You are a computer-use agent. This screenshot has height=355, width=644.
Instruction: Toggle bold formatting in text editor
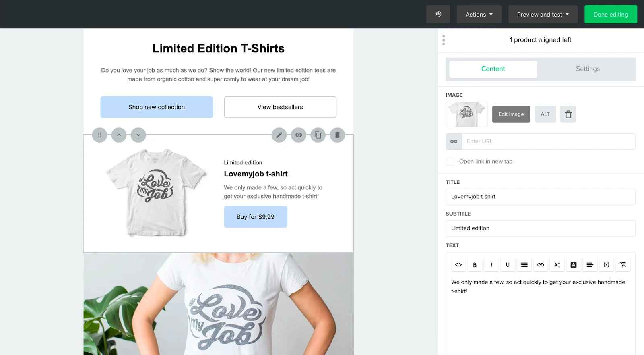point(475,265)
